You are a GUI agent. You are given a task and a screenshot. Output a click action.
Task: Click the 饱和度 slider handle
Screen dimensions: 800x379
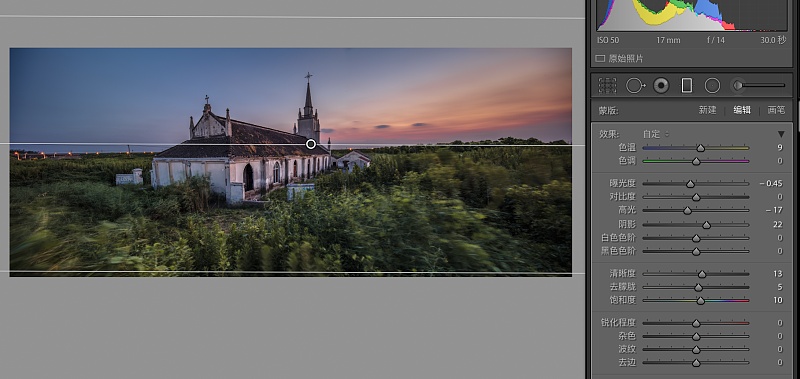tap(701, 300)
